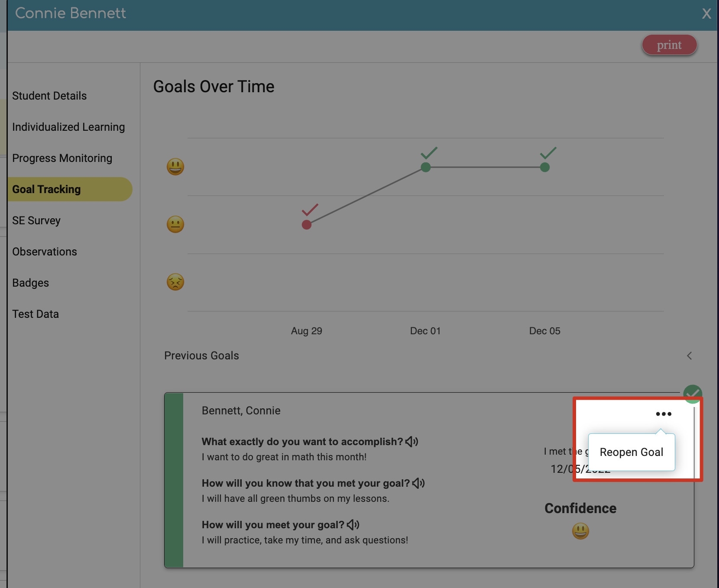This screenshot has height=588, width=719.
Task: Select the neutral face emoji on the chart axis
Action: [x=175, y=224]
